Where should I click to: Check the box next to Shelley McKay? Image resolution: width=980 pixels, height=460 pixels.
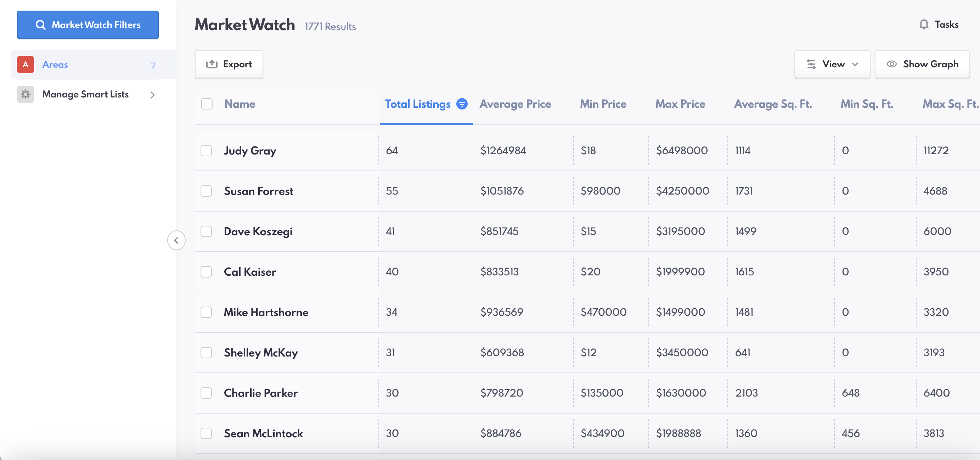[x=206, y=352]
